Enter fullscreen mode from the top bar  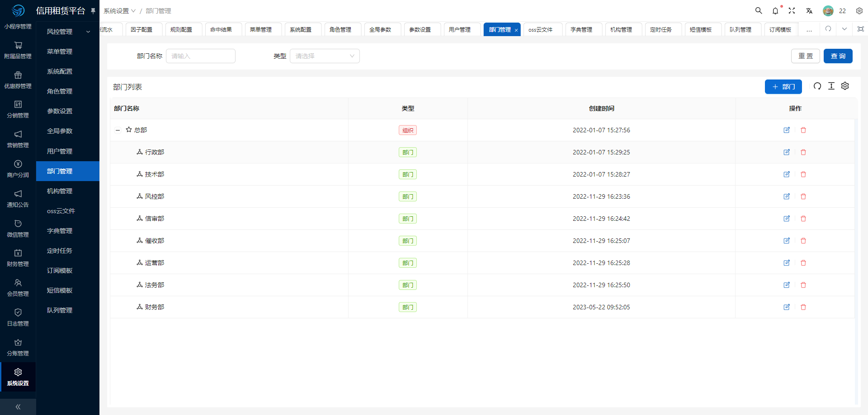(792, 11)
